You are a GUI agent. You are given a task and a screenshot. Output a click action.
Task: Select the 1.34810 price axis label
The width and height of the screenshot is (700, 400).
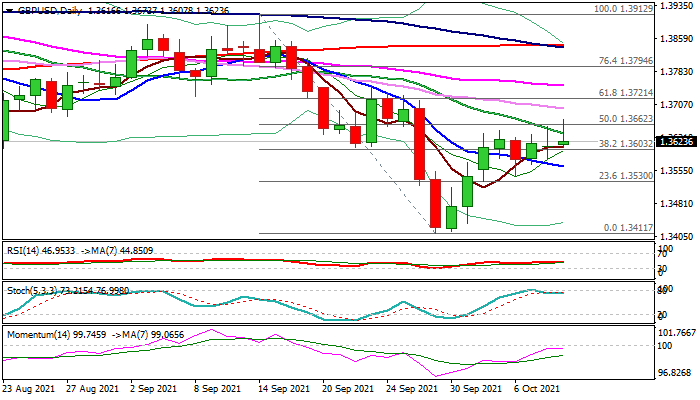(x=677, y=203)
